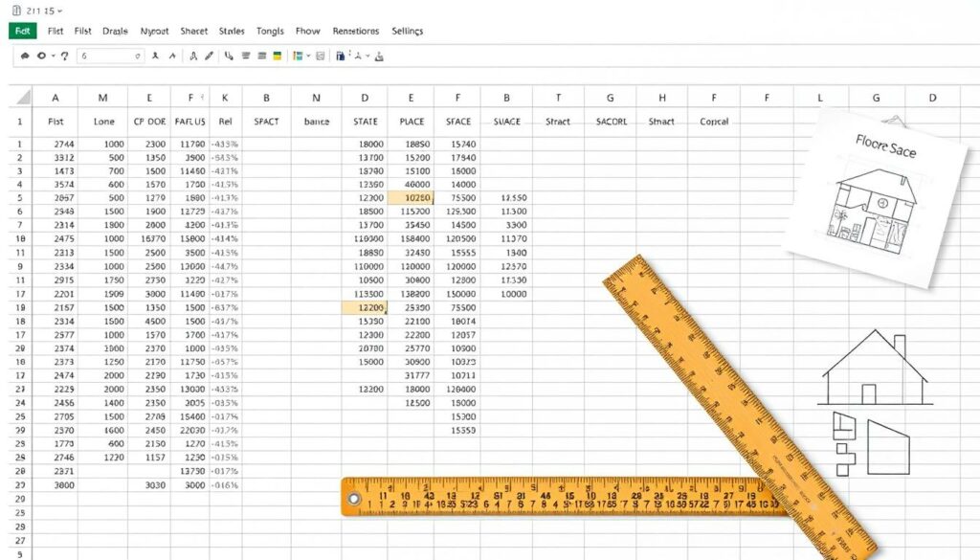Select column header N
The image size is (980, 560).
(316, 98)
